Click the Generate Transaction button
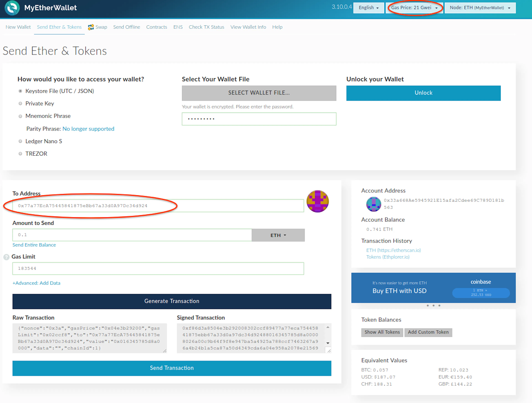This screenshot has width=532, height=403. pyautogui.click(x=172, y=301)
